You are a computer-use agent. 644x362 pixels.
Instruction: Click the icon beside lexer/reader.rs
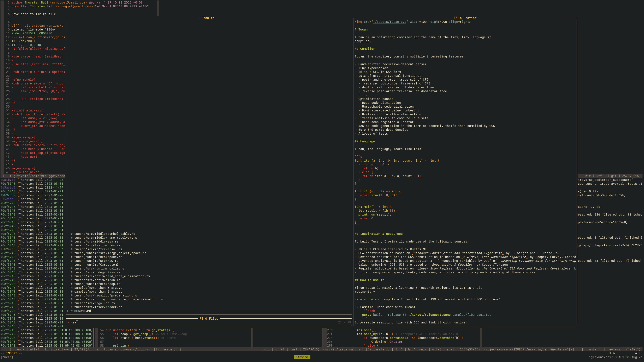coord(71,307)
